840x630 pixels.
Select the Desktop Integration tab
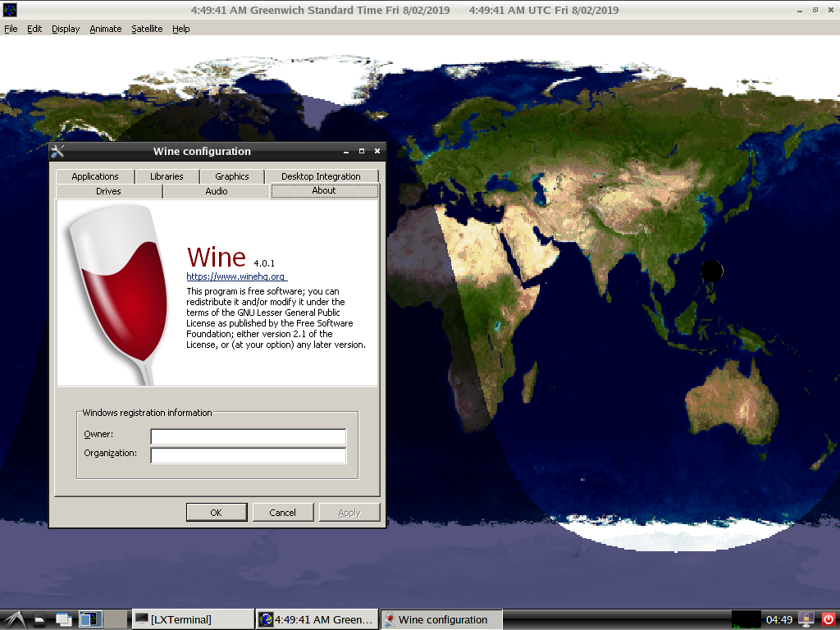321,176
